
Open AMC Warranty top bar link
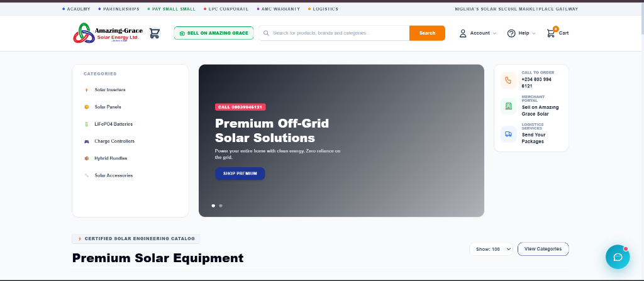[278, 9]
